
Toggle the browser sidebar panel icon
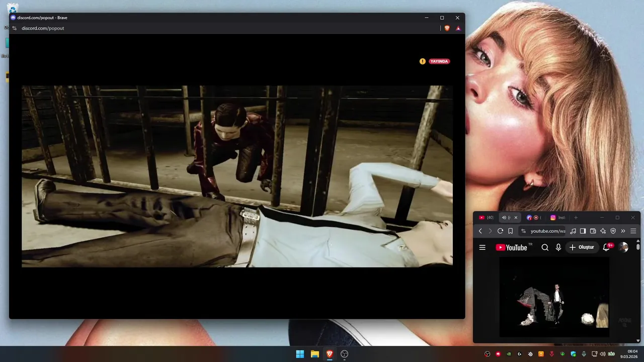583,231
